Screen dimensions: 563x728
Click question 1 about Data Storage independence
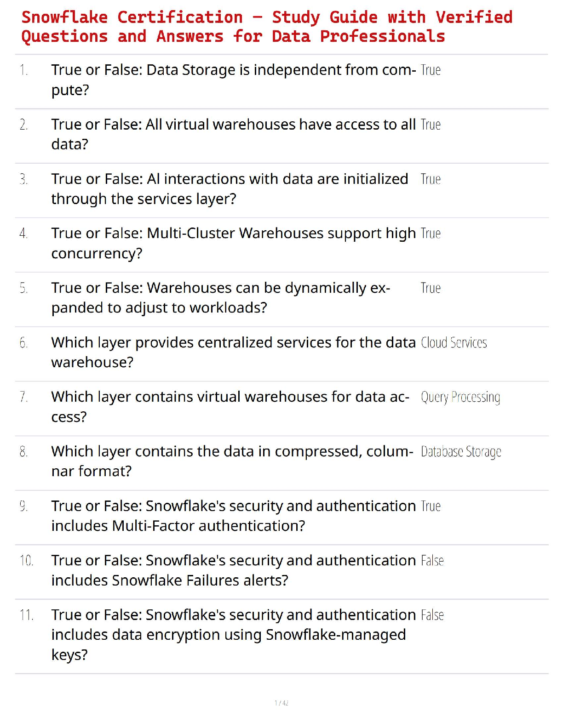point(233,80)
